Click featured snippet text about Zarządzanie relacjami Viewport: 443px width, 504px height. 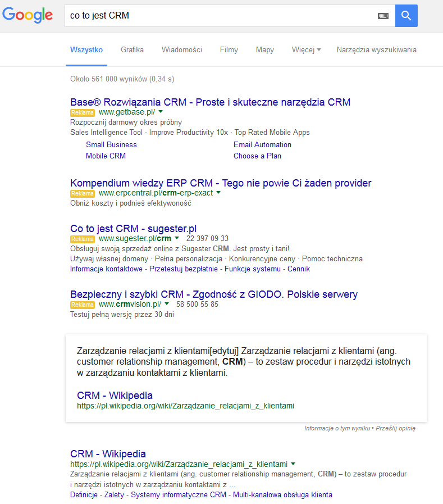click(244, 362)
